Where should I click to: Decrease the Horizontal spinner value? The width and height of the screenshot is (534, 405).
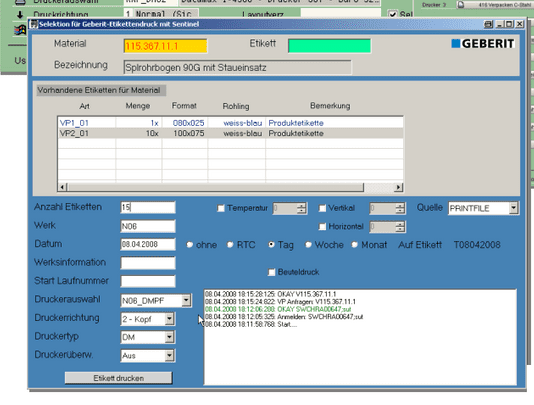[x=400, y=229]
